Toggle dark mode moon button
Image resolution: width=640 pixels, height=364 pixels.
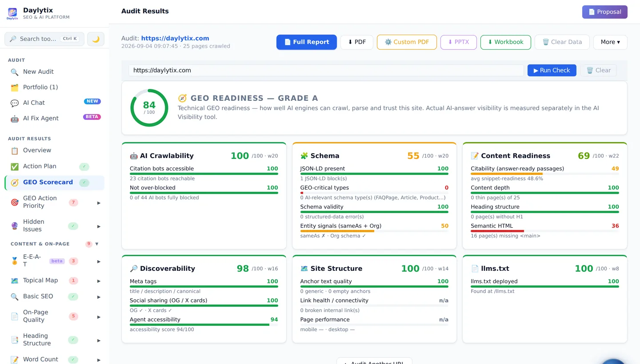pos(96,39)
